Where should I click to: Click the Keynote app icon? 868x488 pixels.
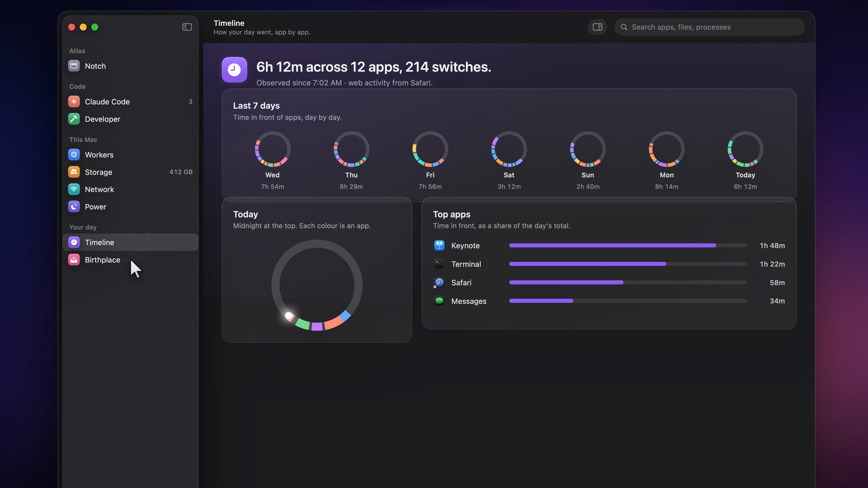(439, 245)
